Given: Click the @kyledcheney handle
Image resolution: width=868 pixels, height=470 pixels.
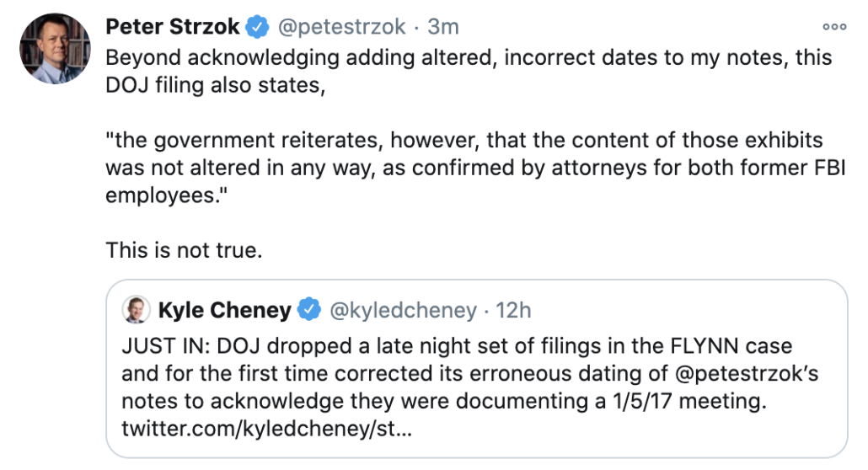Looking at the screenshot, I should tap(403, 311).
